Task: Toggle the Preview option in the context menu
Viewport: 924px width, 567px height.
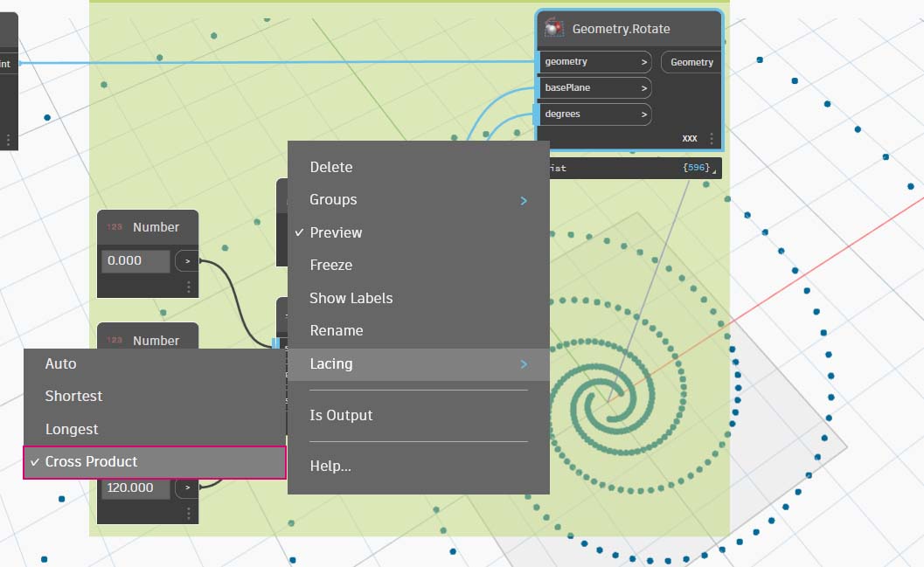Action: pyautogui.click(x=336, y=232)
